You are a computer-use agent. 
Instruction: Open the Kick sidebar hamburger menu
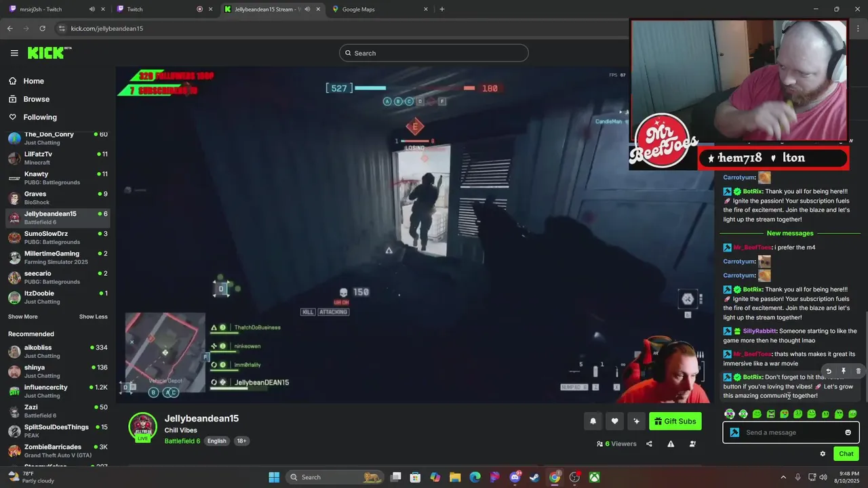[14, 53]
